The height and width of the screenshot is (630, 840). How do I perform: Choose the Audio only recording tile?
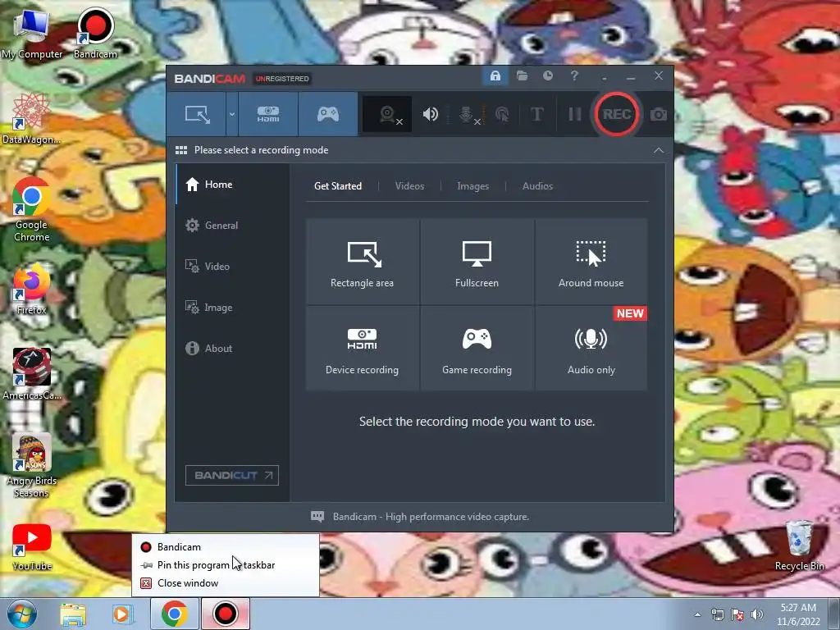[591, 348]
